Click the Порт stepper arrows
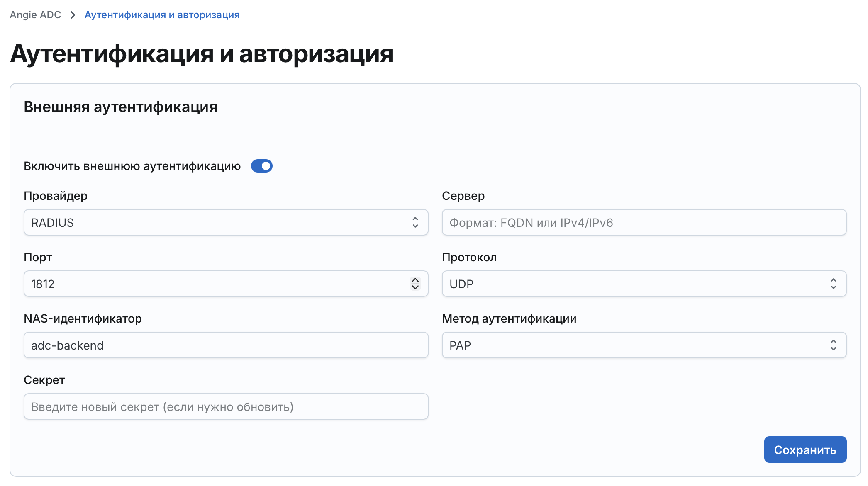Image resolution: width=868 pixels, height=486 pixels. pyautogui.click(x=415, y=284)
